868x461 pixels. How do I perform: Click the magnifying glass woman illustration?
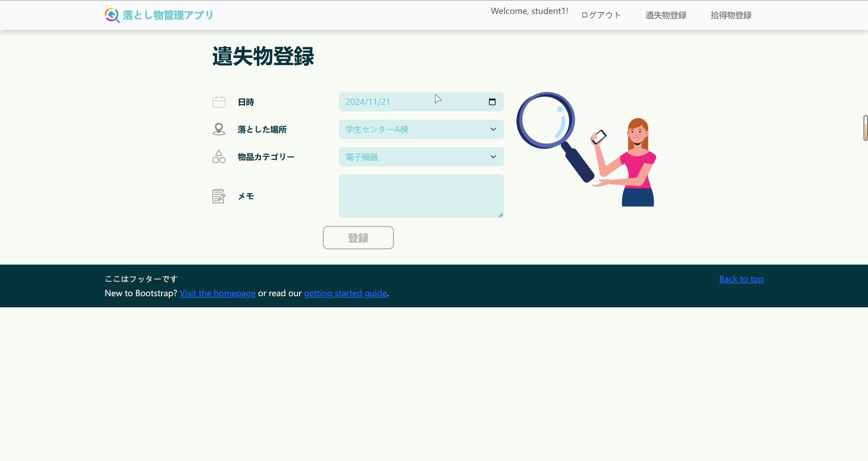point(586,149)
